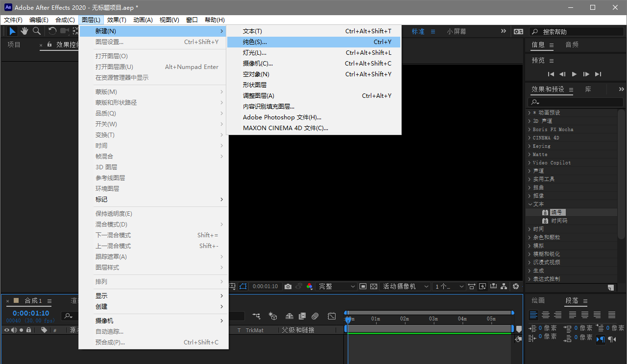Toggle motion blur icon in timeline

coord(315,317)
